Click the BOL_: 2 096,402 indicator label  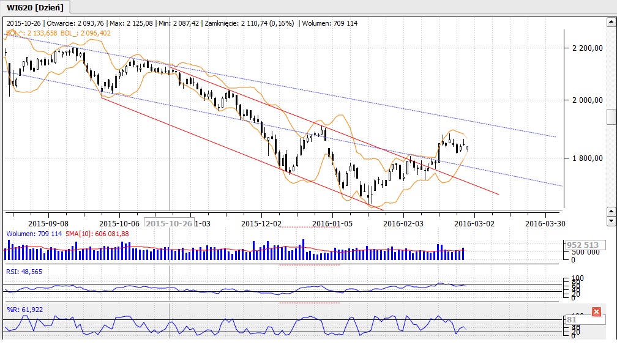[86, 34]
